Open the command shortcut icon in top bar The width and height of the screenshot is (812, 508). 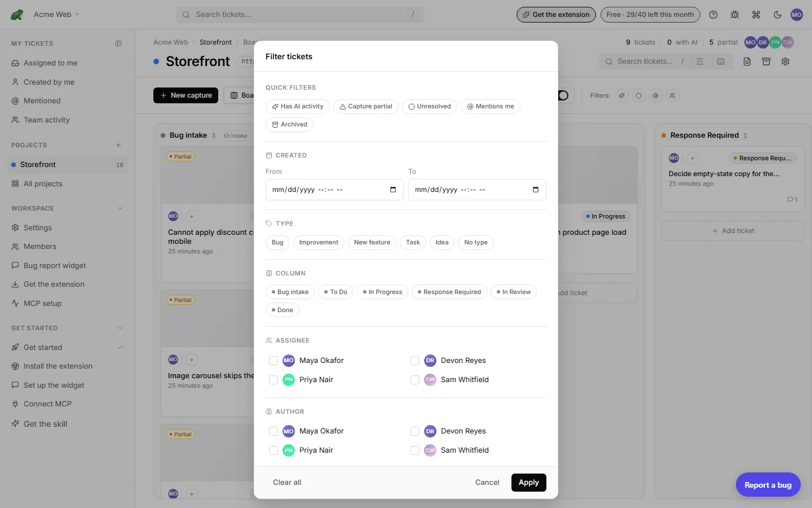[756, 15]
